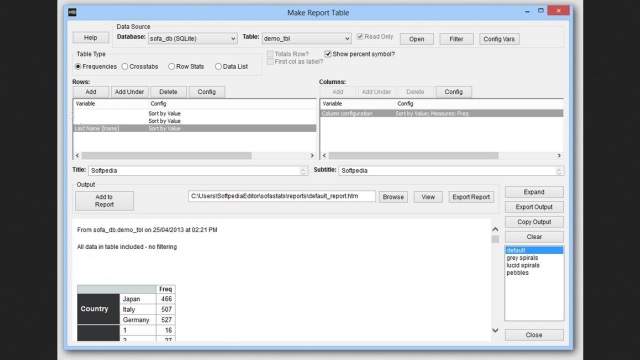Maximize the Make Report Table window
Screen dimensions: 640x360
click(x=541, y=11)
